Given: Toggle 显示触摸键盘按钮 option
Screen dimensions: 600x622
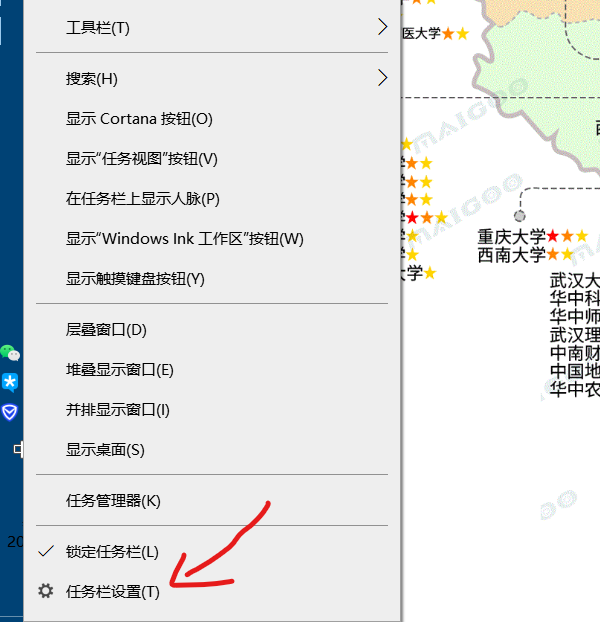Looking at the screenshot, I should [135, 279].
